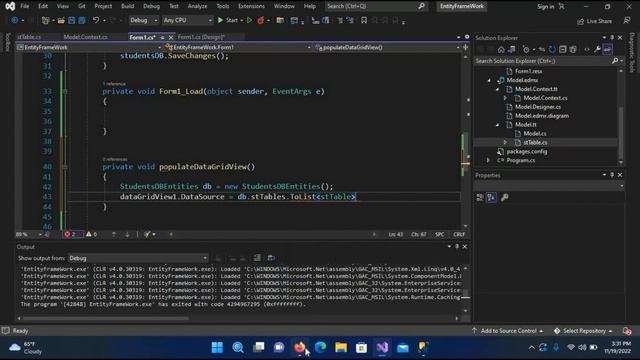640x360 pixels.
Task: Click Collapse All icon in Solution Explorer
Action: coord(563,49)
